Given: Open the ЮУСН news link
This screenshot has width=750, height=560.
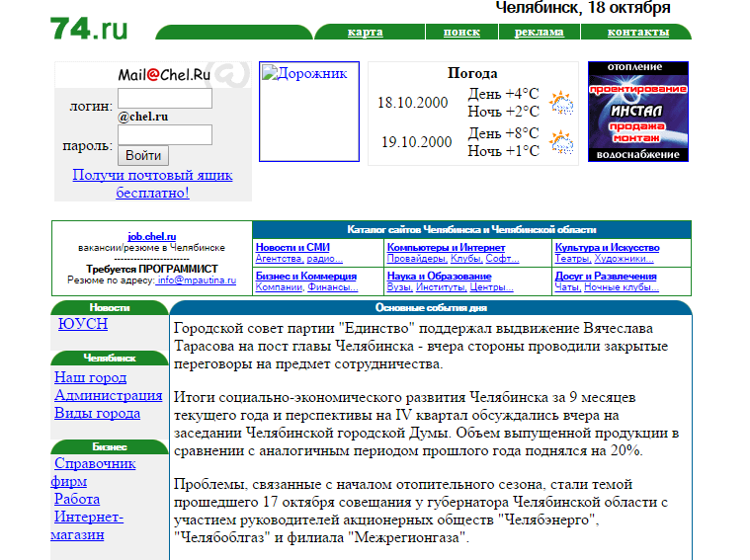Looking at the screenshot, I should coord(83,324).
